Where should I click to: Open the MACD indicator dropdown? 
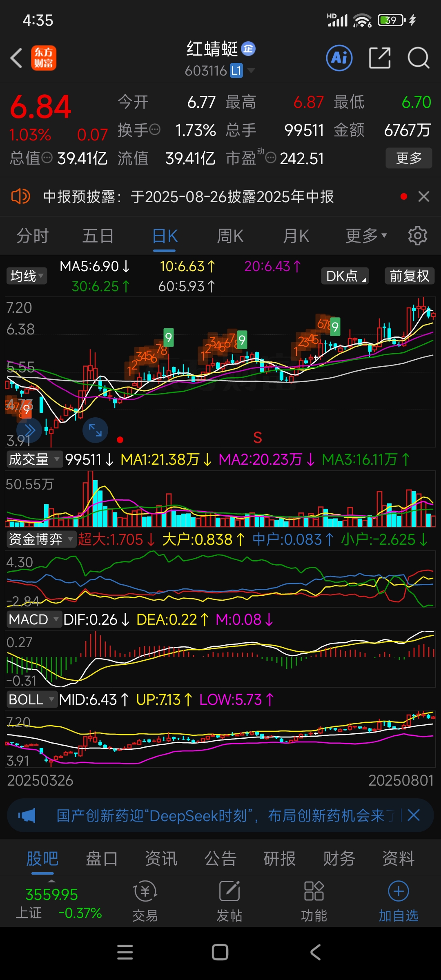click(34, 619)
